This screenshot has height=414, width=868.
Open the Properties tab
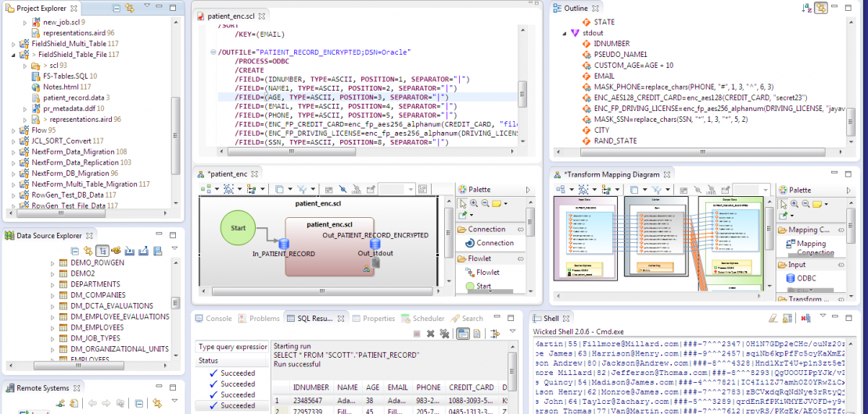(373, 319)
